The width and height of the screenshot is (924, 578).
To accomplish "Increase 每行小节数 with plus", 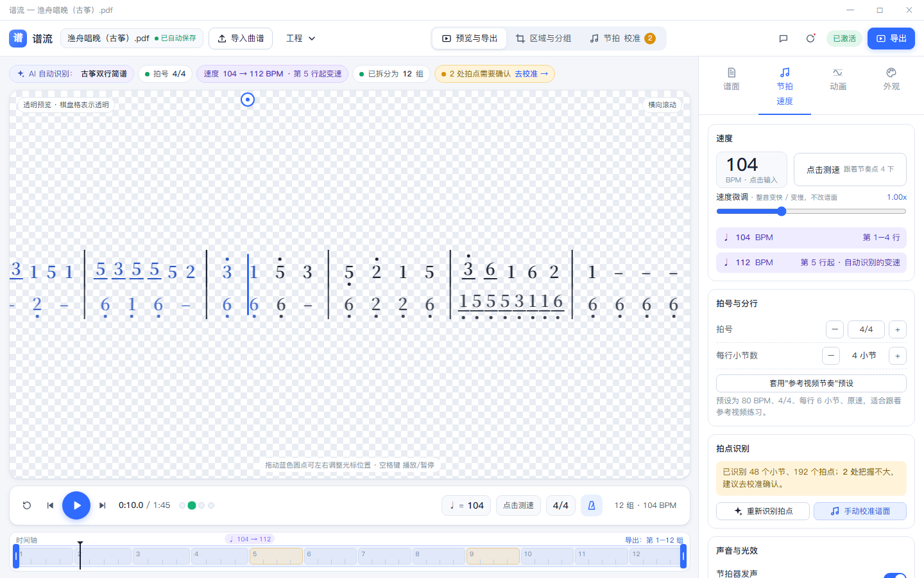I will 898,356.
